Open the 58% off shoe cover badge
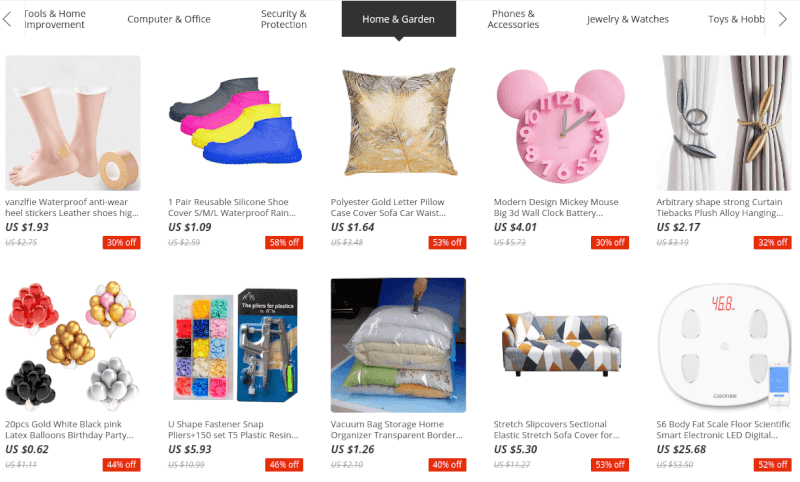This screenshot has width=800, height=482. click(284, 242)
